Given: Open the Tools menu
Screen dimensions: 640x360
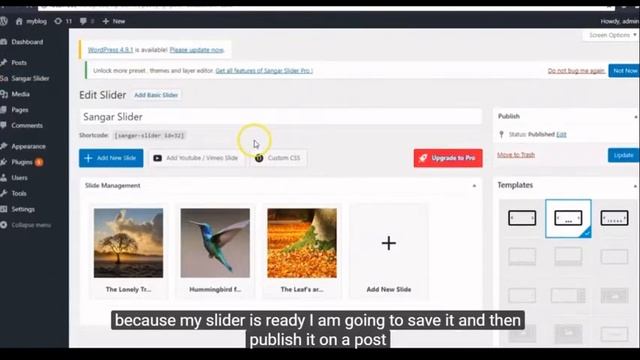Looking at the screenshot, I should tap(19, 193).
